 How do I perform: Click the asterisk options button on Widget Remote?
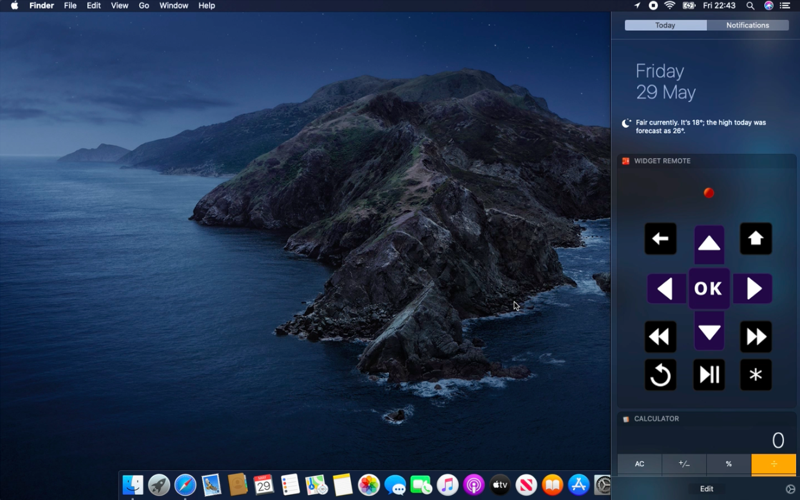tap(756, 375)
